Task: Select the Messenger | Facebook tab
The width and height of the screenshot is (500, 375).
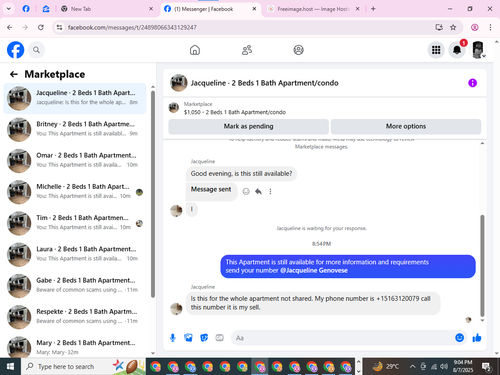Action: [x=210, y=9]
